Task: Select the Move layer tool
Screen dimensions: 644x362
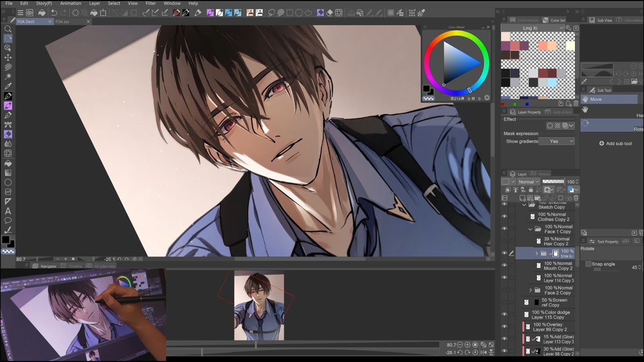Action: tap(8, 57)
